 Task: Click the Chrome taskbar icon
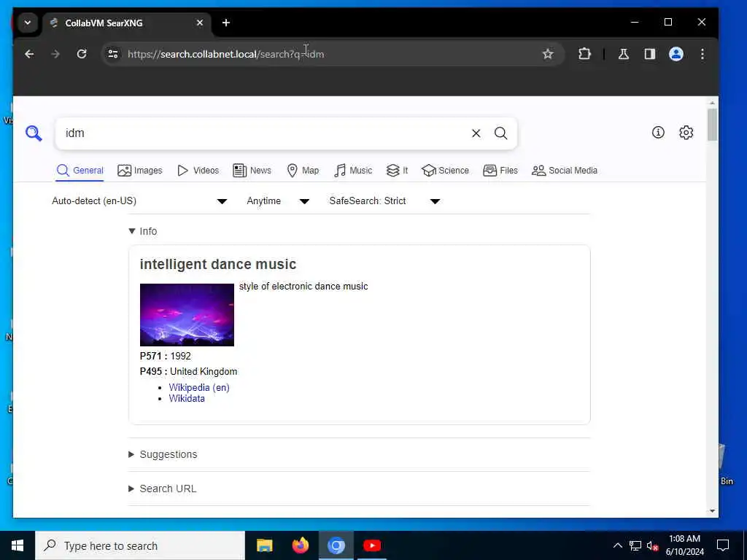(336, 545)
